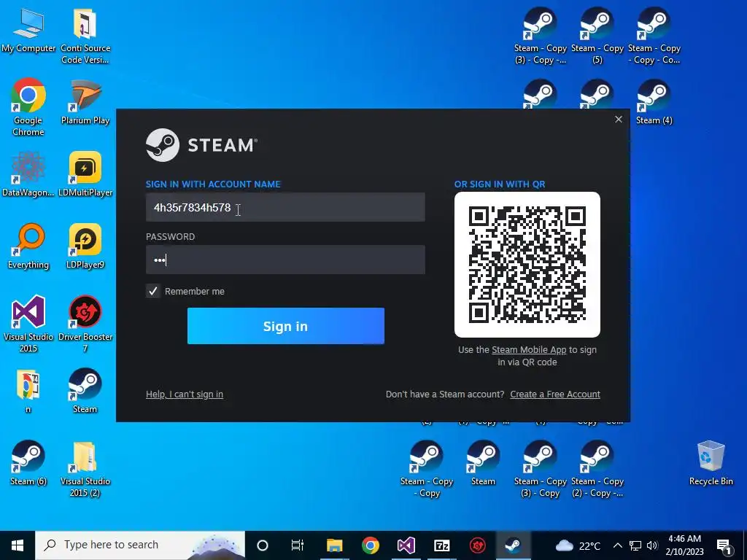Screen dimensions: 747x560
Task: Focus the password input field
Action: pos(285,260)
